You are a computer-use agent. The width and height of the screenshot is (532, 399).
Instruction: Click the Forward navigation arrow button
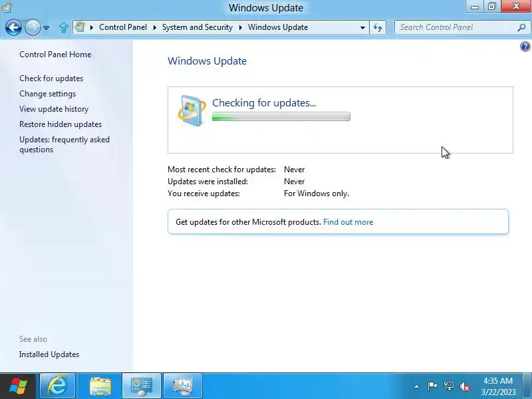tap(33, 27)
